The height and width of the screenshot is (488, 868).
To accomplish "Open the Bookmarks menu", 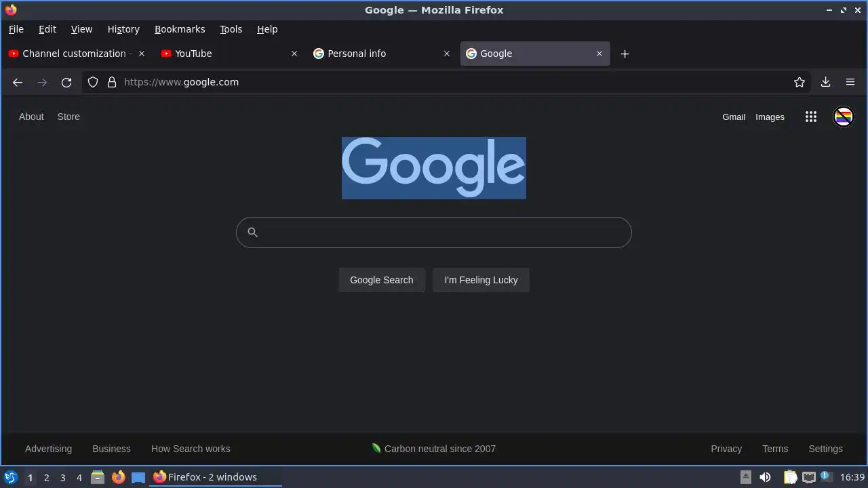I will coord(180,29).
